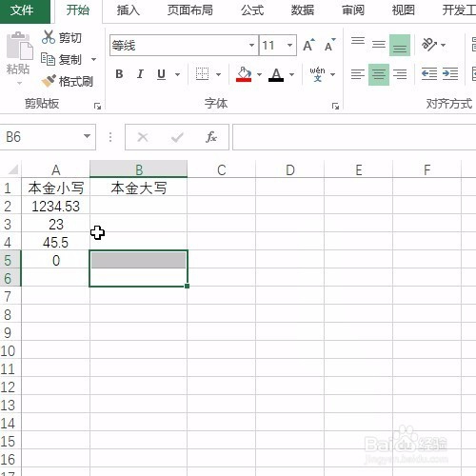Switch to the 插入 tab

(128, 10)
